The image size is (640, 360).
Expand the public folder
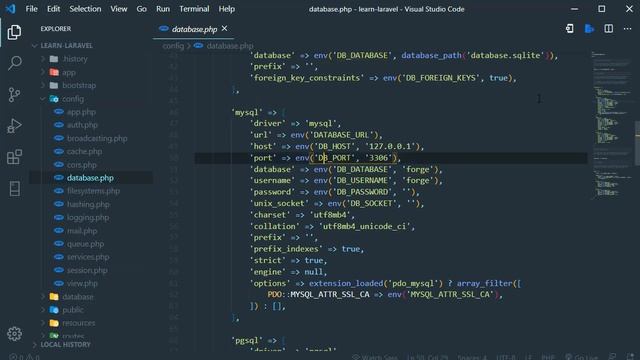[x=73, y=310]
